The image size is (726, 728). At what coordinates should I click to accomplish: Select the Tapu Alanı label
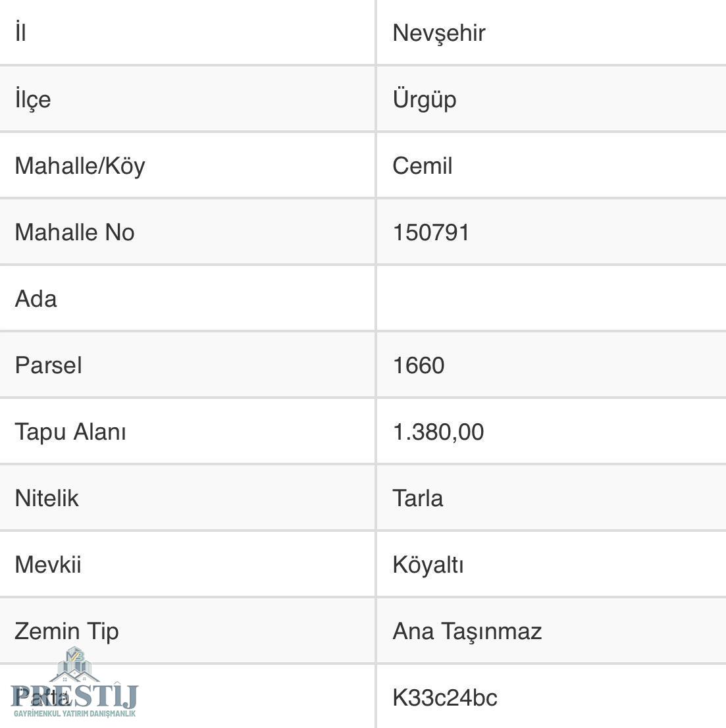pos(70,432)
